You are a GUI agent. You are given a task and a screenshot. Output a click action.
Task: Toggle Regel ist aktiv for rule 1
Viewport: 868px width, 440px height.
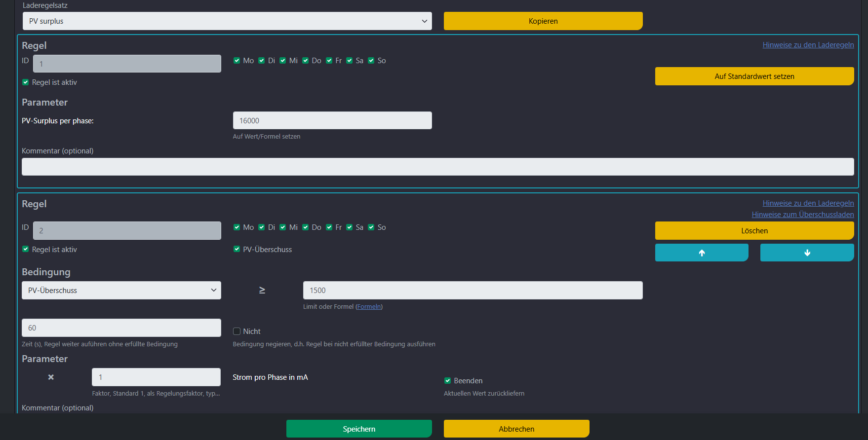click(26, 82)
